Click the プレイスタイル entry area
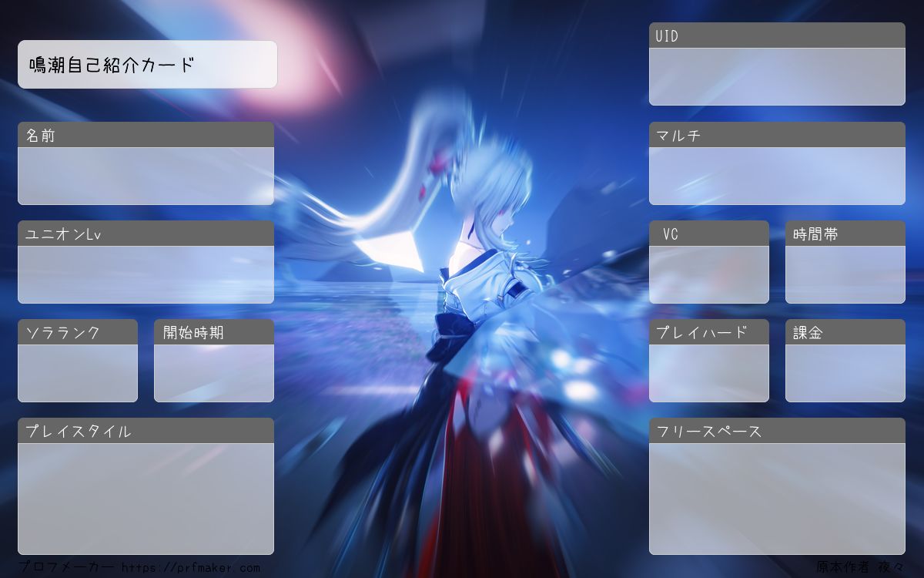 pyautogui.click(x=146, y=499)
